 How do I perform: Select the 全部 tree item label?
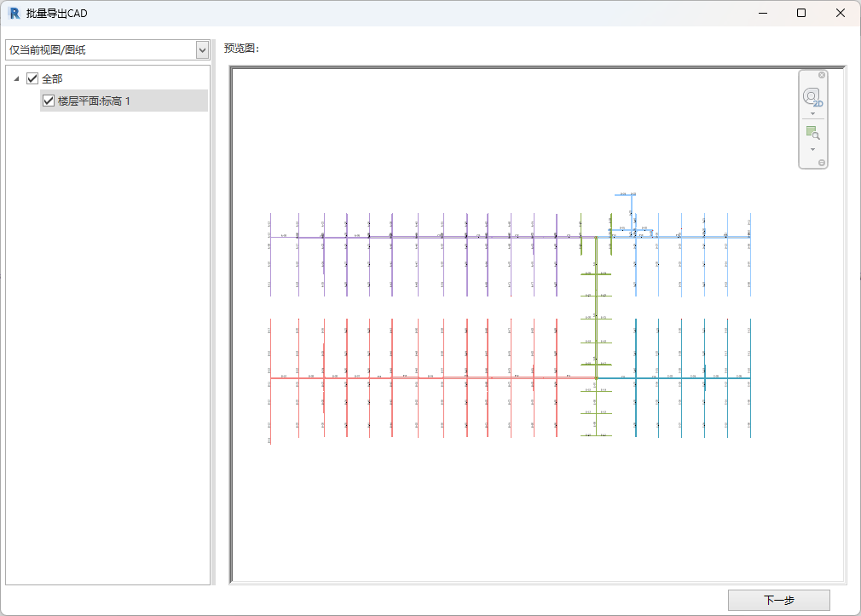(52, 78)
